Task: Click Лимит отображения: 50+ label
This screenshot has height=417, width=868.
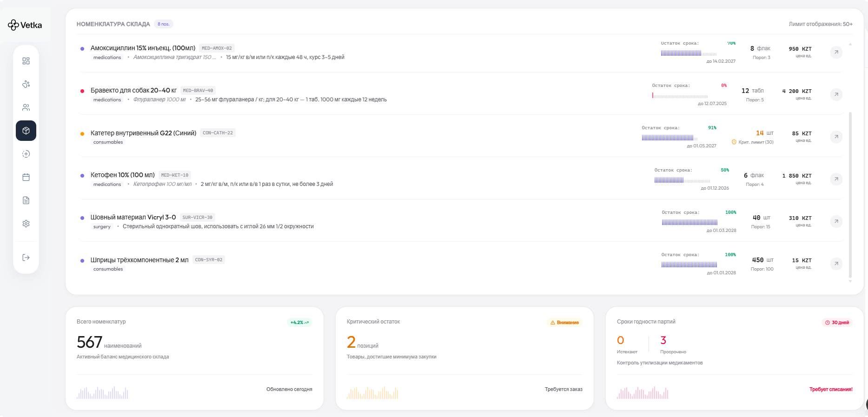Action: click(821, 24)
